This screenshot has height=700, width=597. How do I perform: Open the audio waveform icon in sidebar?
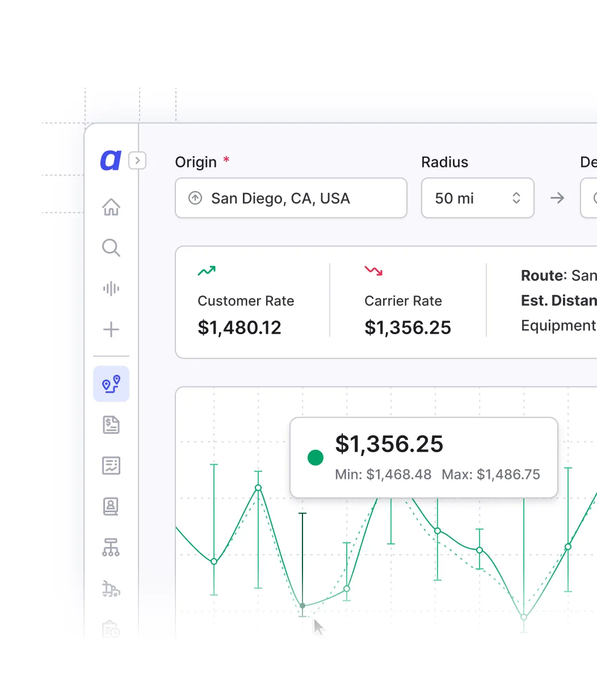111,289
